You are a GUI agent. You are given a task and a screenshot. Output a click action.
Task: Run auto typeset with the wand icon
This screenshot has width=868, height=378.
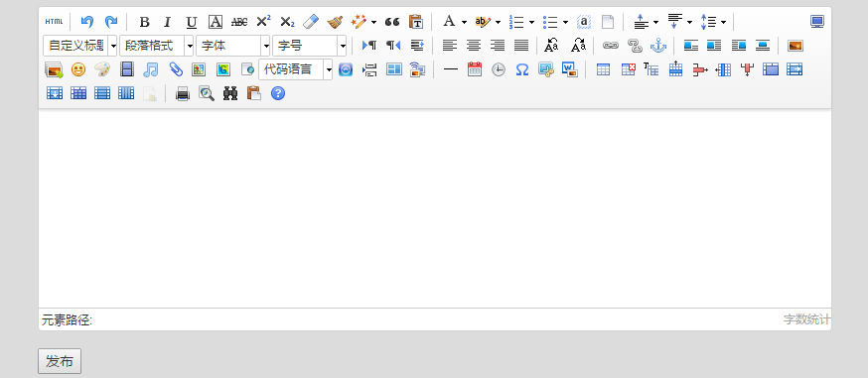(360, 22)
